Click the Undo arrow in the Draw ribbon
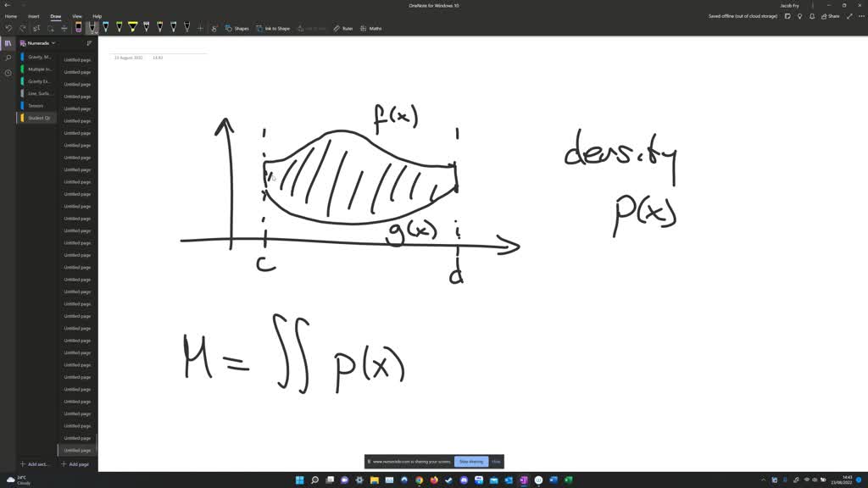 [x=8, y=28]
